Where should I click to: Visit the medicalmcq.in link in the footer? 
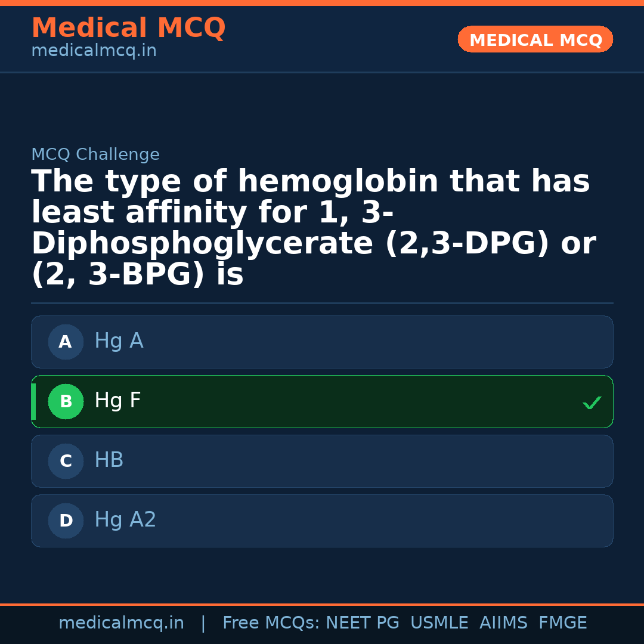pos(121,623)
